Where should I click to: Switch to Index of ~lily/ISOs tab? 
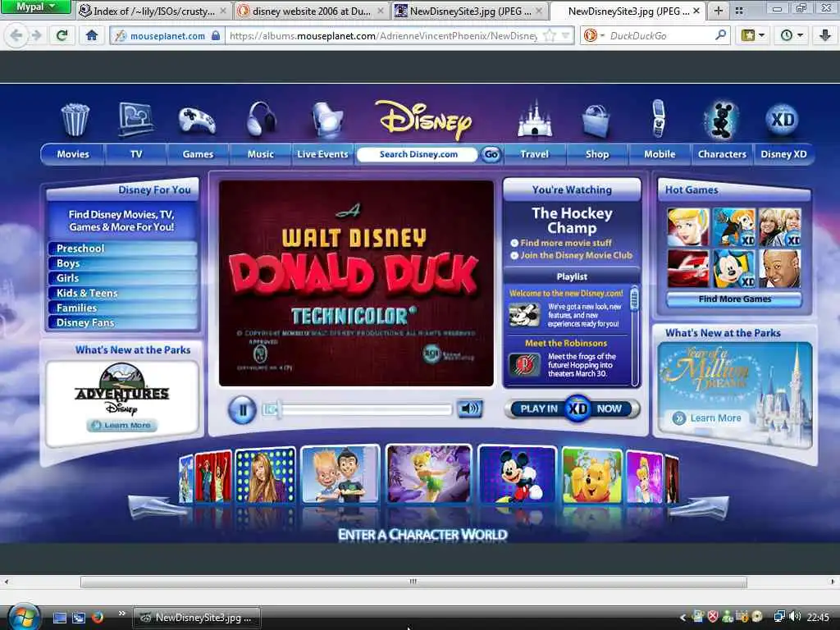(x=153, y=11)
